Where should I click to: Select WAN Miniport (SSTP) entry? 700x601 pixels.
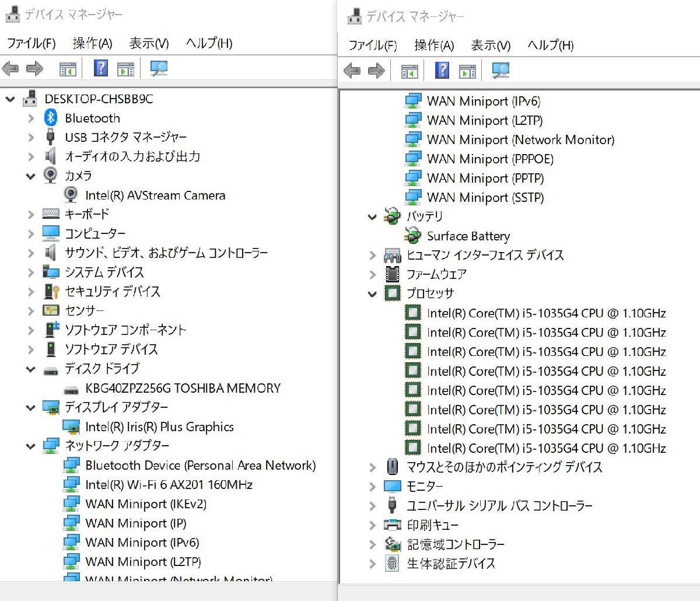coord(485,197)
